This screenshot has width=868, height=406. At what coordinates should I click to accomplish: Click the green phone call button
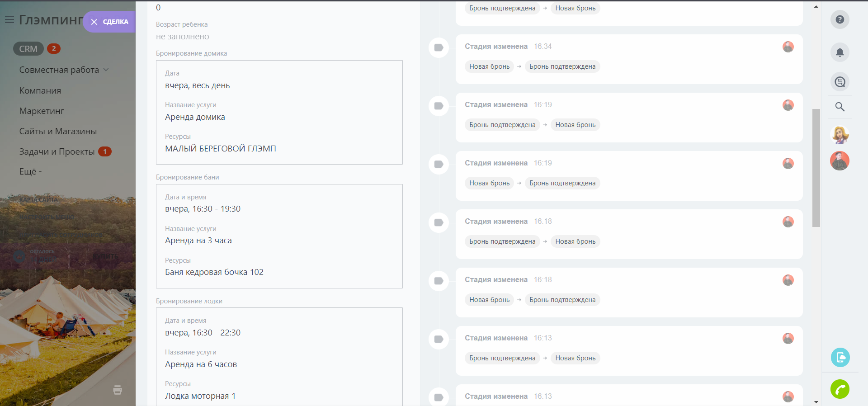(x=840, y=389)
